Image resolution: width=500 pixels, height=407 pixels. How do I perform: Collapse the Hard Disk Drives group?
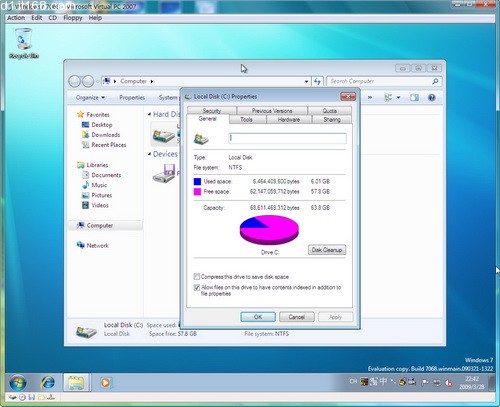[149, 114]
